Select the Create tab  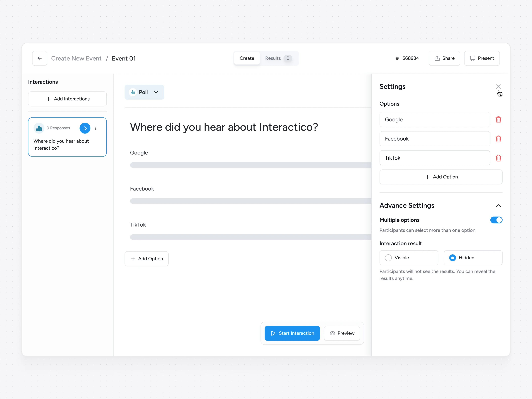(x=247, y=58)
